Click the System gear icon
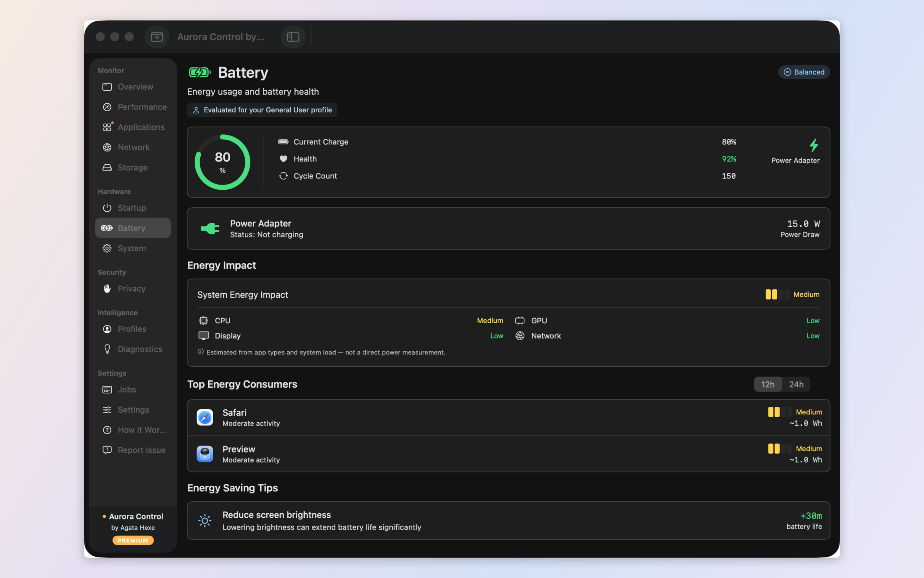The width and height of the screenshot is (924, 578). [107, 249]
